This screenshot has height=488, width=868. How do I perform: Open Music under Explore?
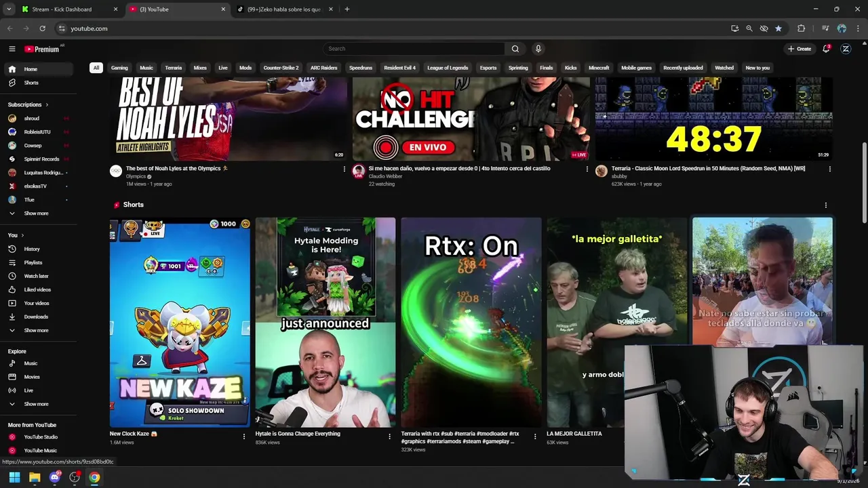37,363
